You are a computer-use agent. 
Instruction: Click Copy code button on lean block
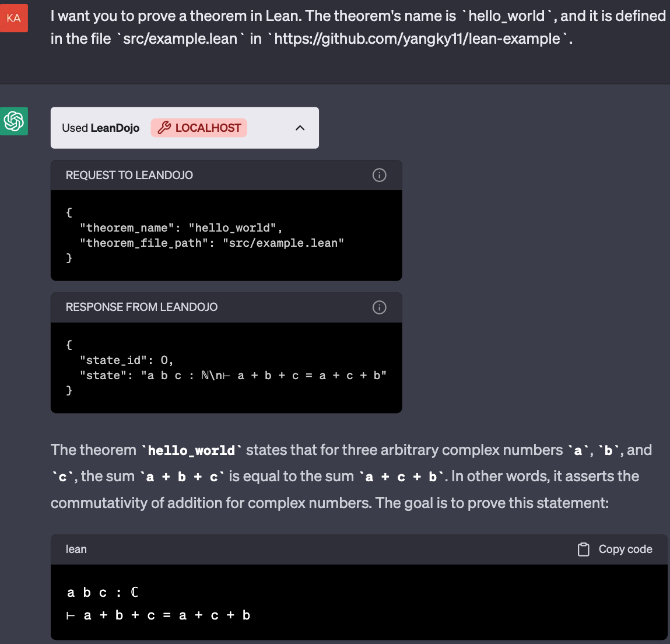point(615,549)
